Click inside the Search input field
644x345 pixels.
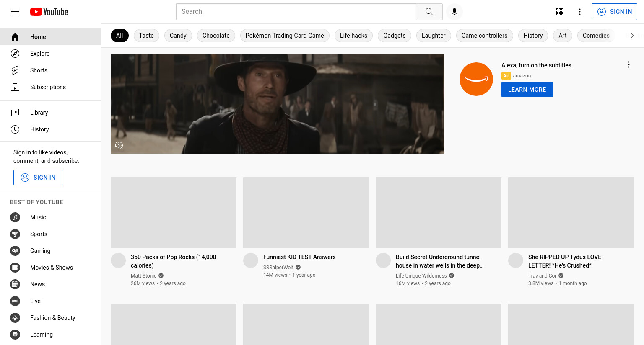296,12
